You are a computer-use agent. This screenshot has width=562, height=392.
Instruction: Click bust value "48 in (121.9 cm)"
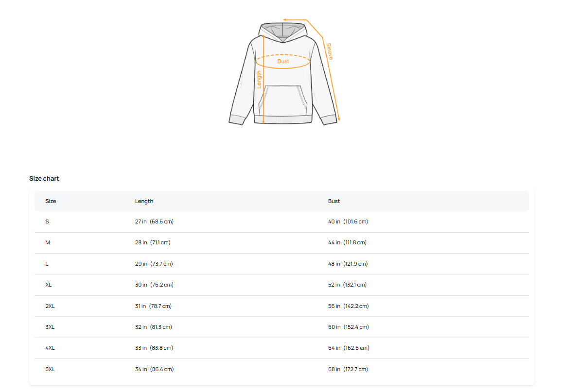(x=348, y=264)
